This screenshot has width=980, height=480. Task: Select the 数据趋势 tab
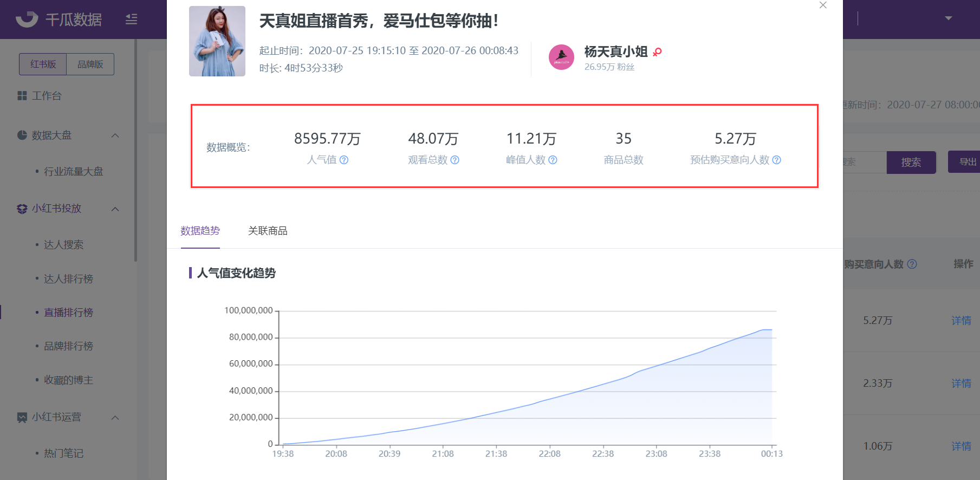point(200,231)
